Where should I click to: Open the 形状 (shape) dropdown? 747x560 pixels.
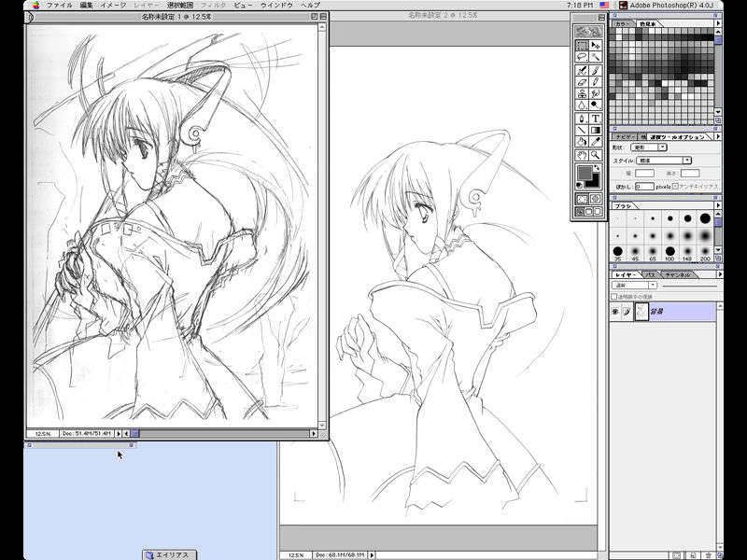pos(648,147)
